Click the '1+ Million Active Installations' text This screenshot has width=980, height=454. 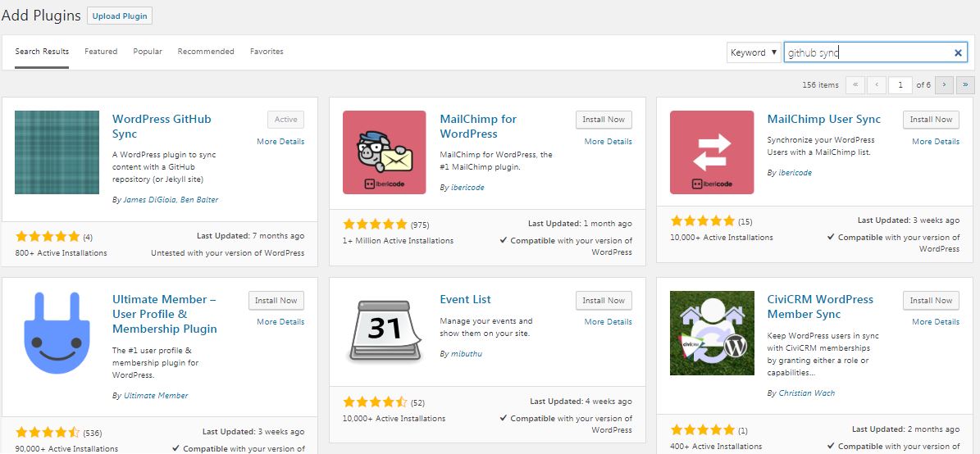click(398, 240)
